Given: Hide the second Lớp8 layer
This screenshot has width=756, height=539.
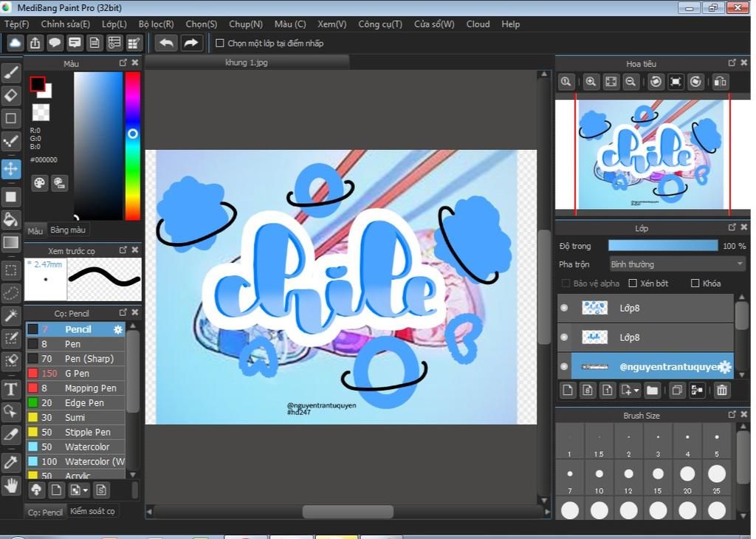Looking at the screenshot, I should [564, 337].
